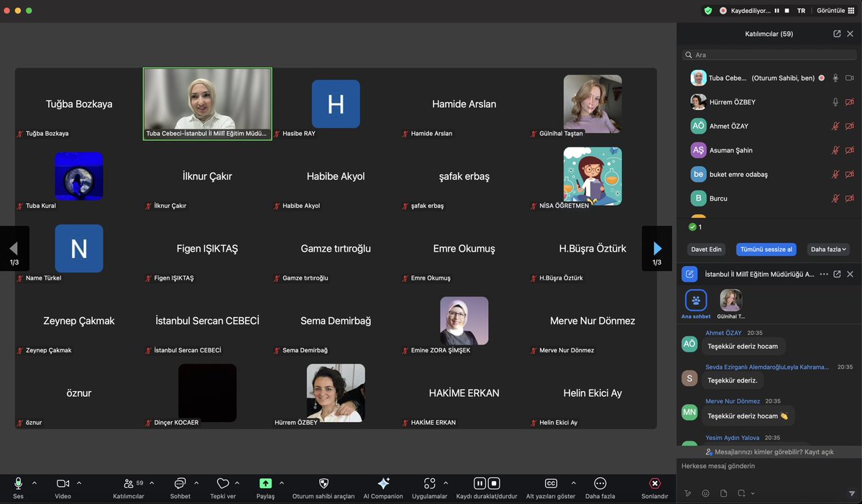Click the green check reaction count
This screenshot has height=504, width=862.
coord(695,227)
